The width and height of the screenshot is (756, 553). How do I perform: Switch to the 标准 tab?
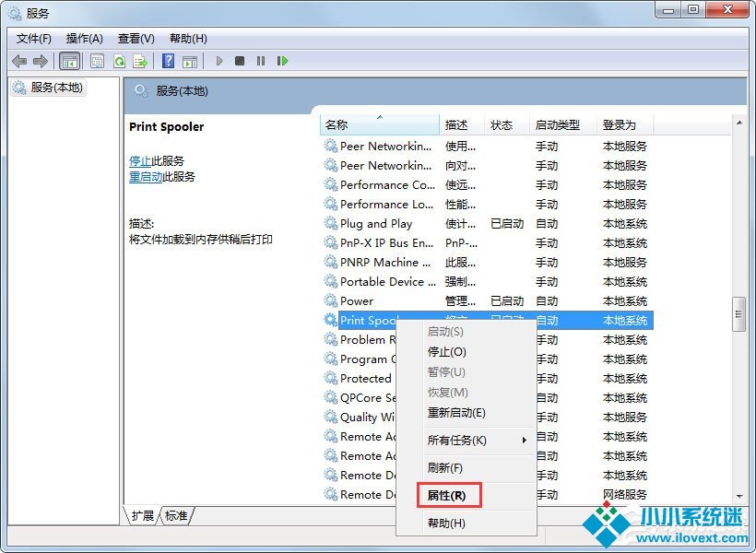click(x=176, y=515)
